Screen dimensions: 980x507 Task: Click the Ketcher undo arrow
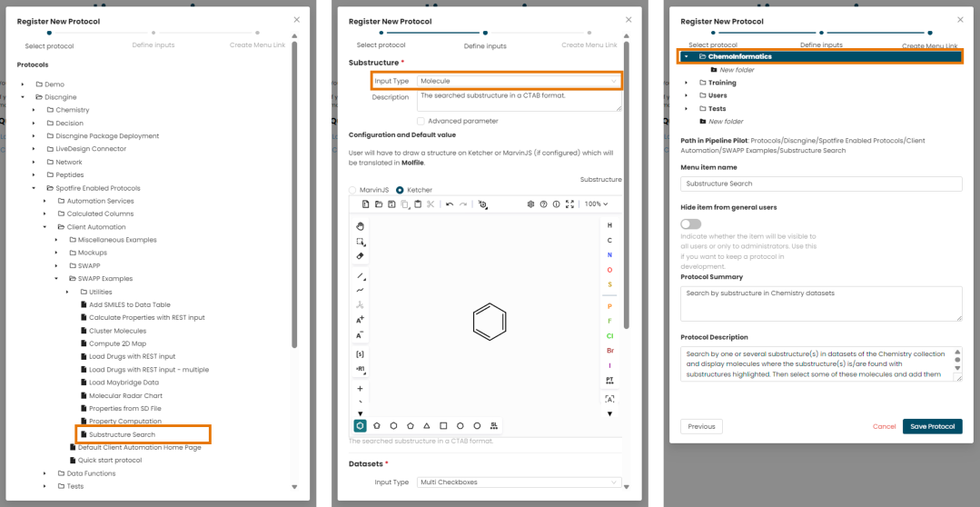(x=450, y=204)
